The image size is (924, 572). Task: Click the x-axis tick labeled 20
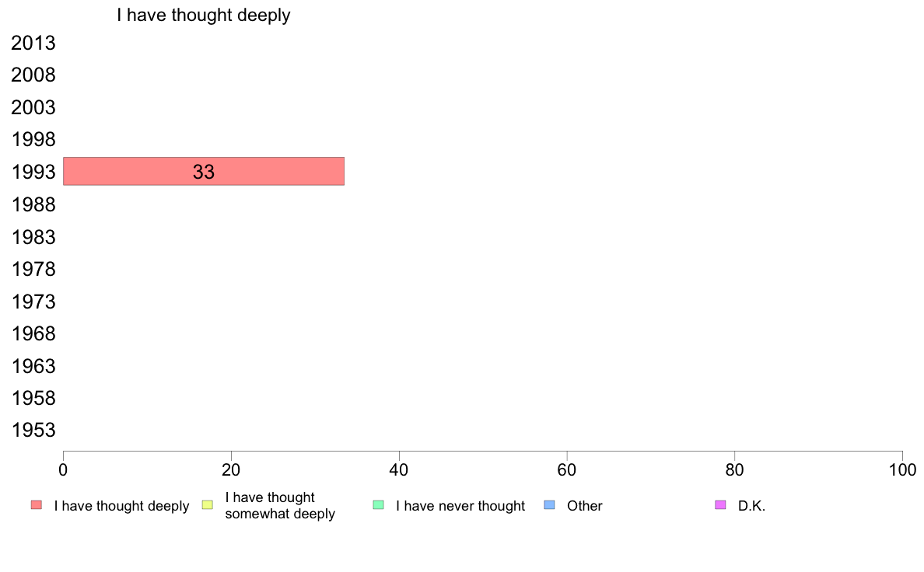click(x=231, y=469)
